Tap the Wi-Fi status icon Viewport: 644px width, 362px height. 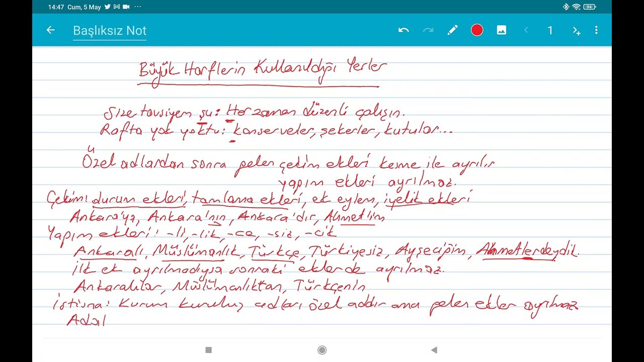click(x=576, y=7)
